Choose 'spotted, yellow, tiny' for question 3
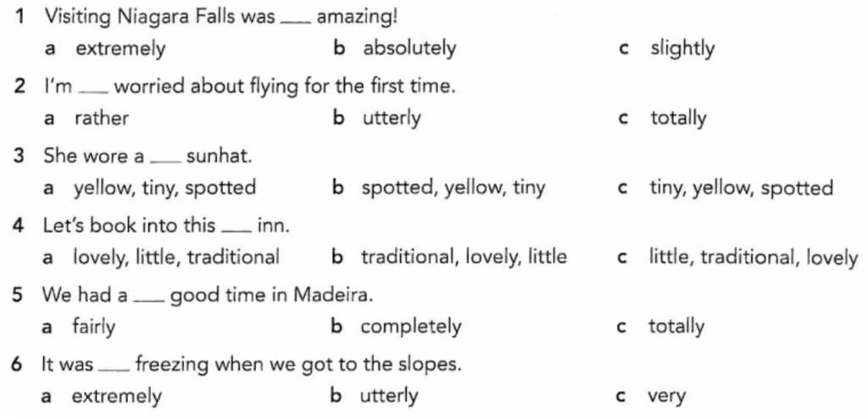 453,188
